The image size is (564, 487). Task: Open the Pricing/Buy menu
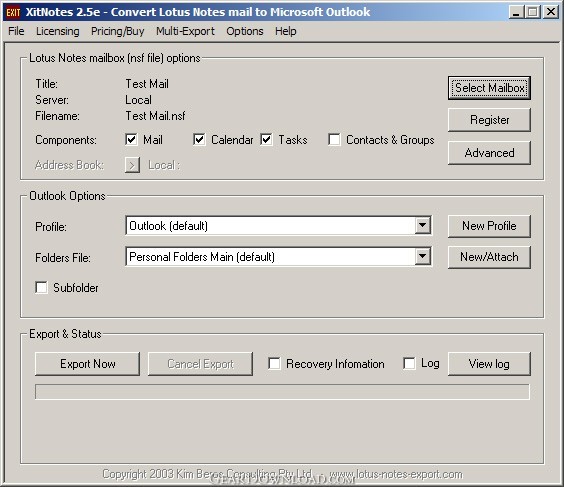(x=118, y=31)
